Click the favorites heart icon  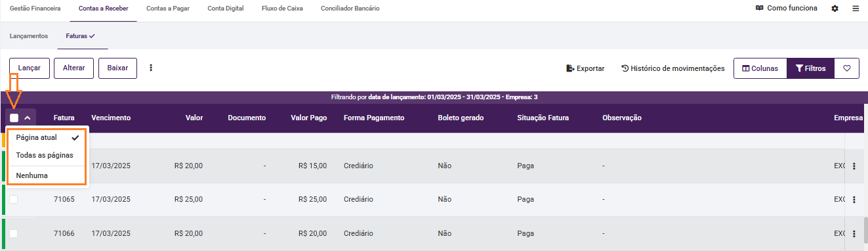pos(846,68)
